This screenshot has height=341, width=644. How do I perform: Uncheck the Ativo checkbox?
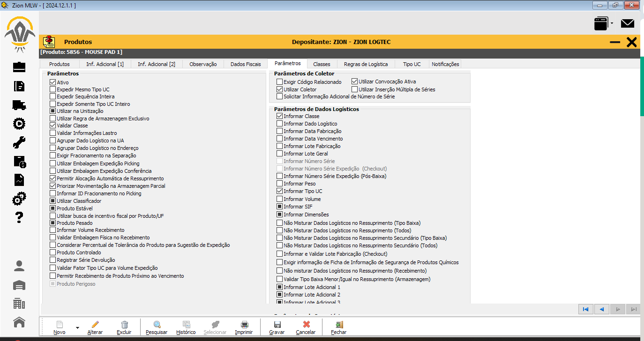pyautogui.click(x=52, y=82)
